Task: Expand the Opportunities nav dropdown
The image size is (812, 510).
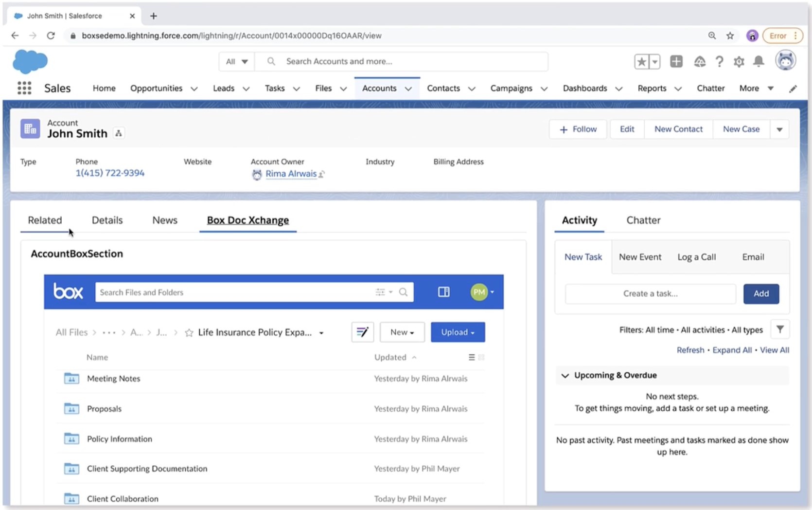Action: (194, 89)
